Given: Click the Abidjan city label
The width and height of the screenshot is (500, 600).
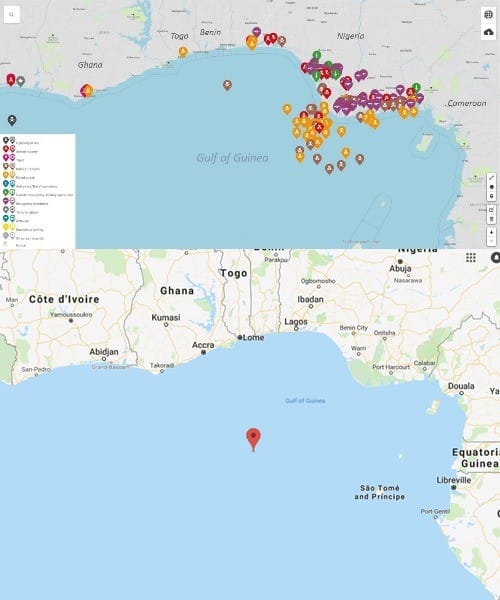Looking at the screenshot, I should pos(104,352).
